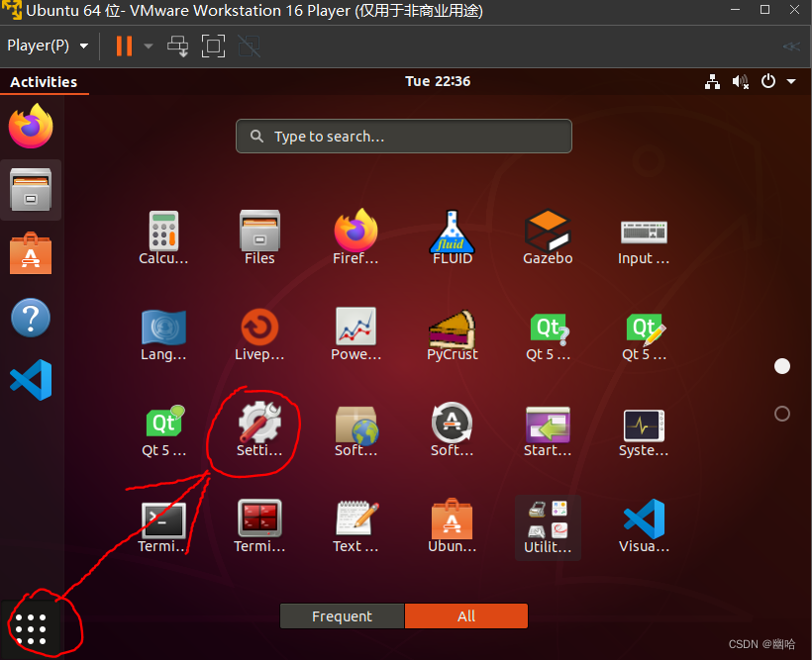Click the Unity mode toolbar icon
Image resolution: width=812 pixels, height=660 pixels.
(x=250, y=47)
